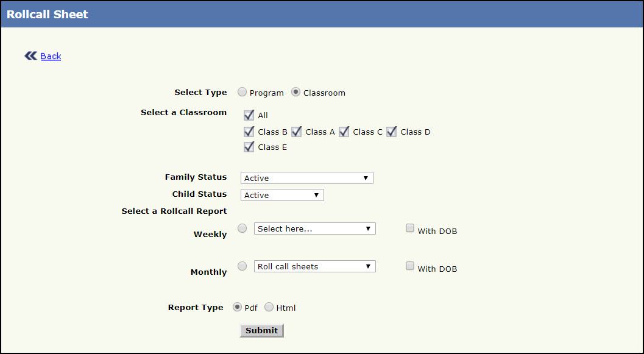Viewport: 644px width, 354px height.
Task: Toggle the Class A checkbox
Action: point(296,132)
